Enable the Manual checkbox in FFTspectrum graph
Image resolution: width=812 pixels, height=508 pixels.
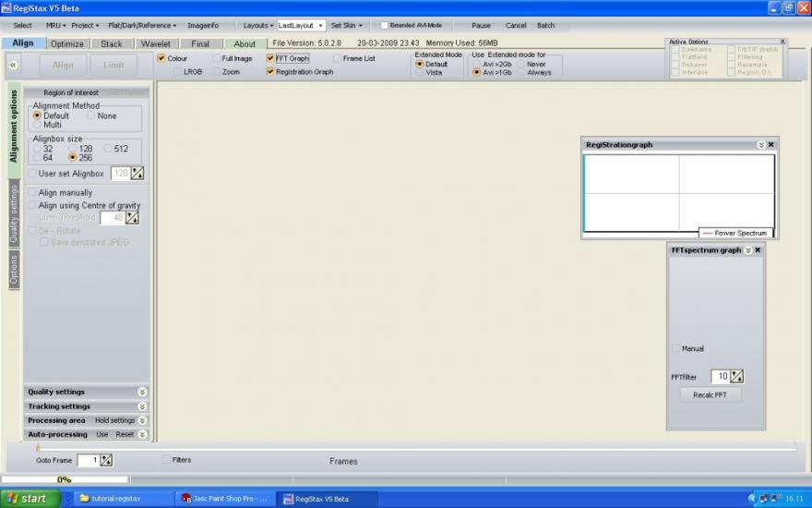point(675,348)
